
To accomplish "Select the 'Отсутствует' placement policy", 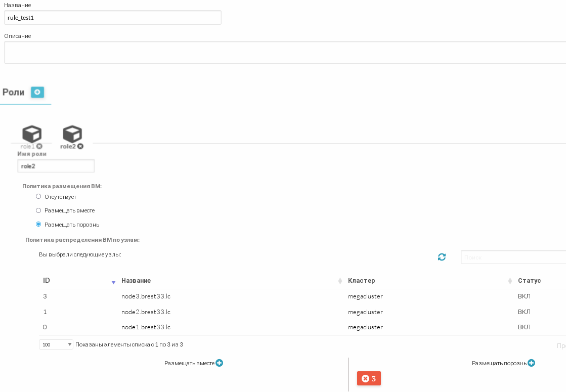I will coord(38,196).
